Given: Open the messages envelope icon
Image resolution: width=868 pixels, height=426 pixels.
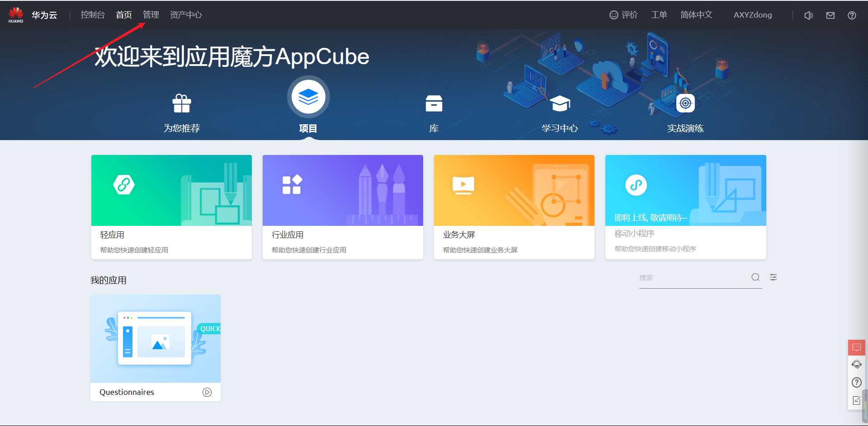Looking at the screenshot, I should coord(830,15).
